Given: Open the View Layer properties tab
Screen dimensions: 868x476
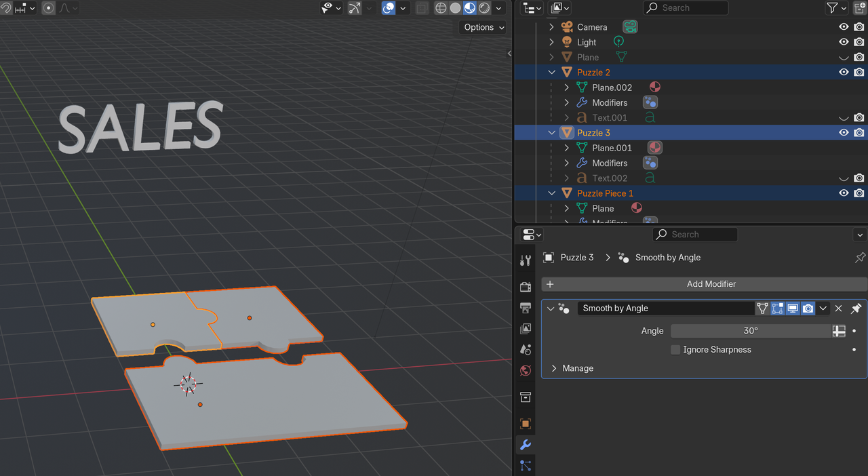Looking at the screenshot, I should (x=526, y=329).
